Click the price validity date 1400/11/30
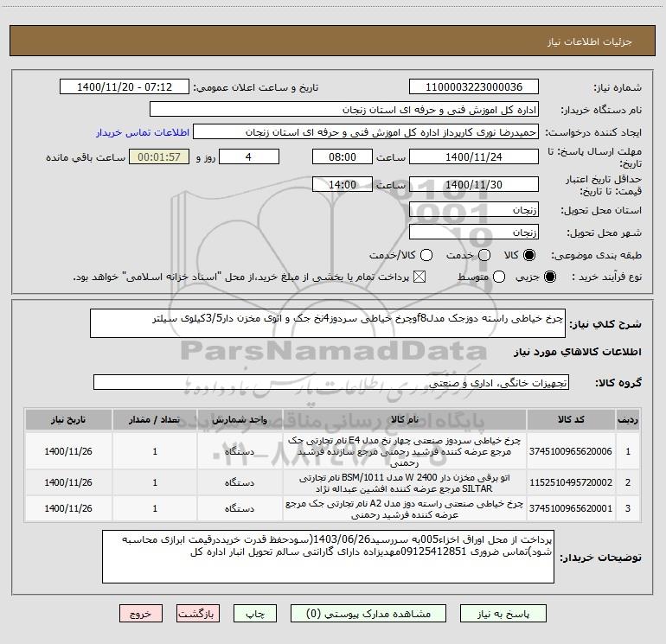666x644 pixels. point(474,184)
